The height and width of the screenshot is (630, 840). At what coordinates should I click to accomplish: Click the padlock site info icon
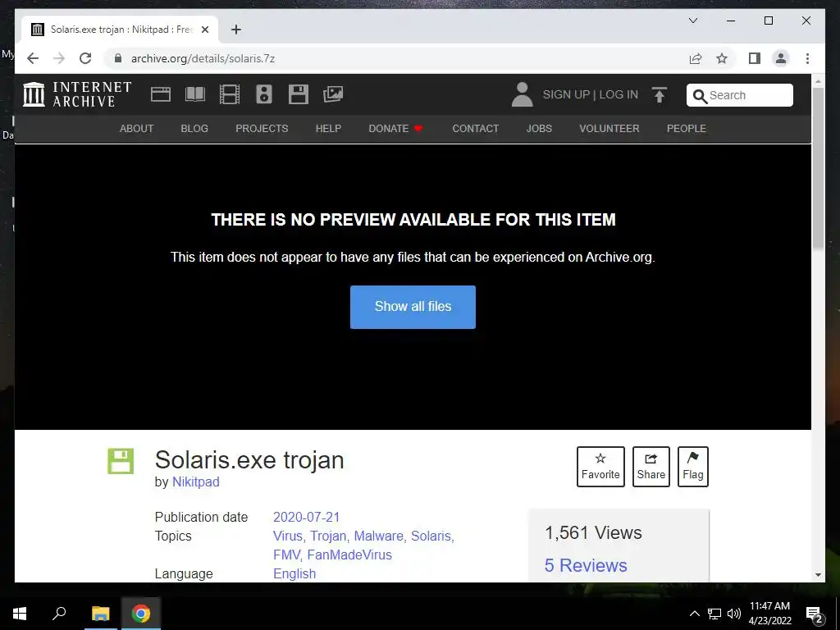click(x=118, y=58)
